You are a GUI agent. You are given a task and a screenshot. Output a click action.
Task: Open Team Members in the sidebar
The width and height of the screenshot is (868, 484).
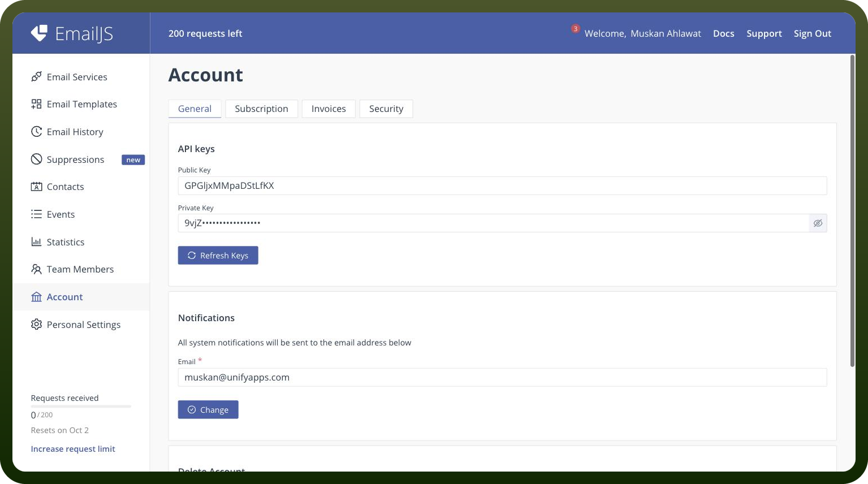tap(81, 269)
